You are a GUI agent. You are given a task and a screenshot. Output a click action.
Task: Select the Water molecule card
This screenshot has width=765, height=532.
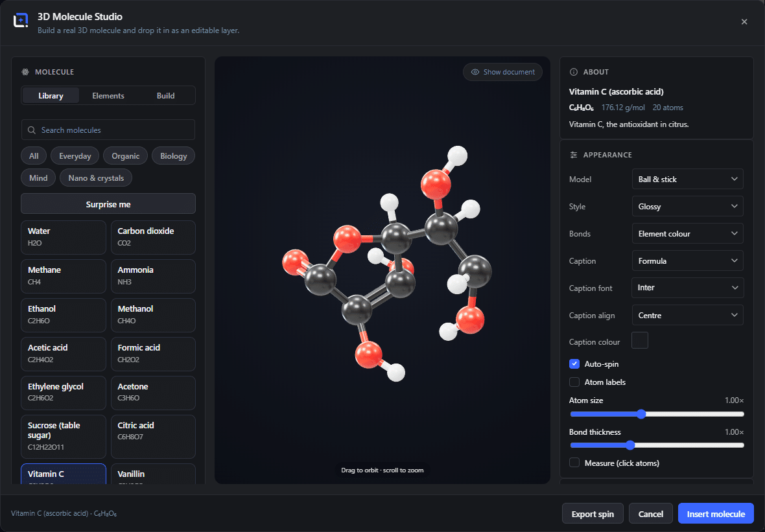tap(64, 237)
